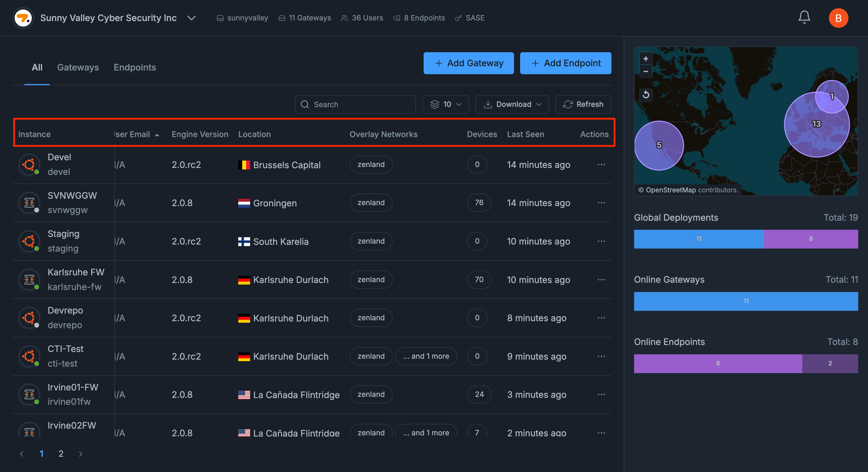Expand the company selector chevron
The width and height of the screenshot is (868, 472).
pyautogui.click(x=191, y=18)
